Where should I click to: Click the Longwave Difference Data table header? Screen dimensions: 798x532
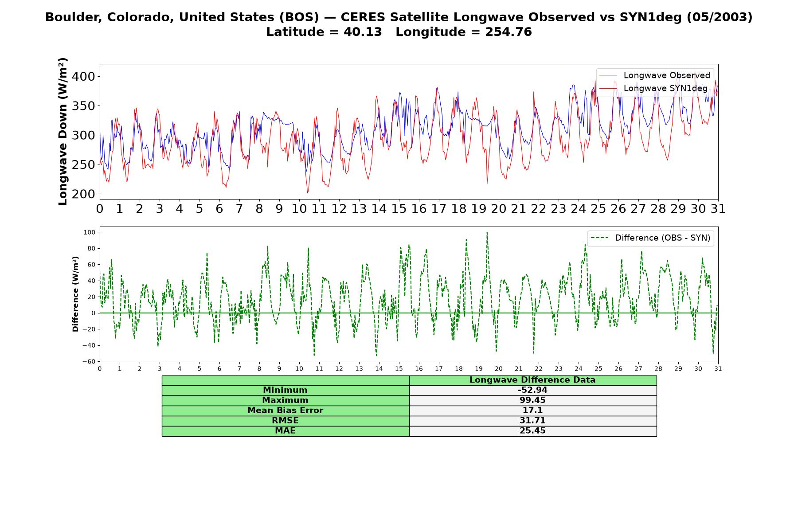coord(532,380)
